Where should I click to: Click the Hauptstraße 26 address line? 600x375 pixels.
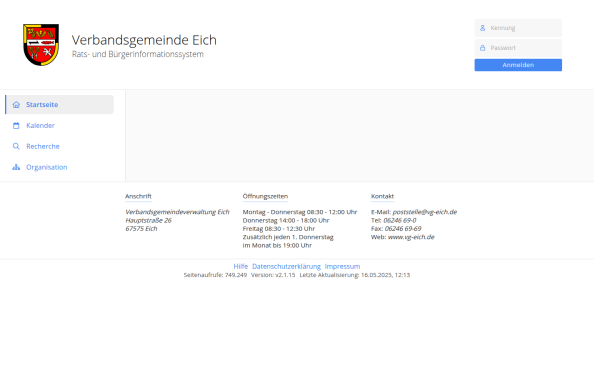pos(148,220)
